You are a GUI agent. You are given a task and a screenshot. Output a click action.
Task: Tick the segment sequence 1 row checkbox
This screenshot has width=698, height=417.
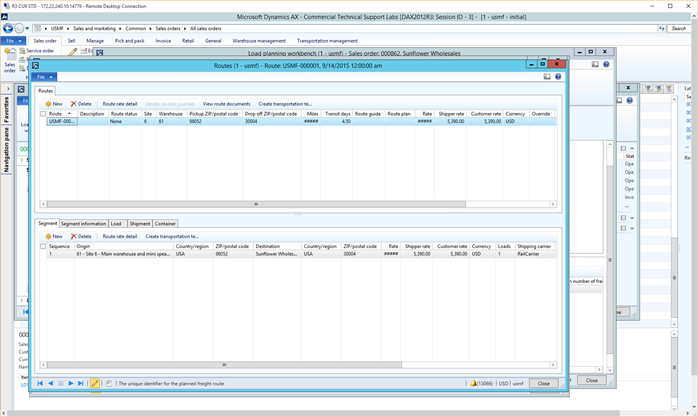coord(42,254)
